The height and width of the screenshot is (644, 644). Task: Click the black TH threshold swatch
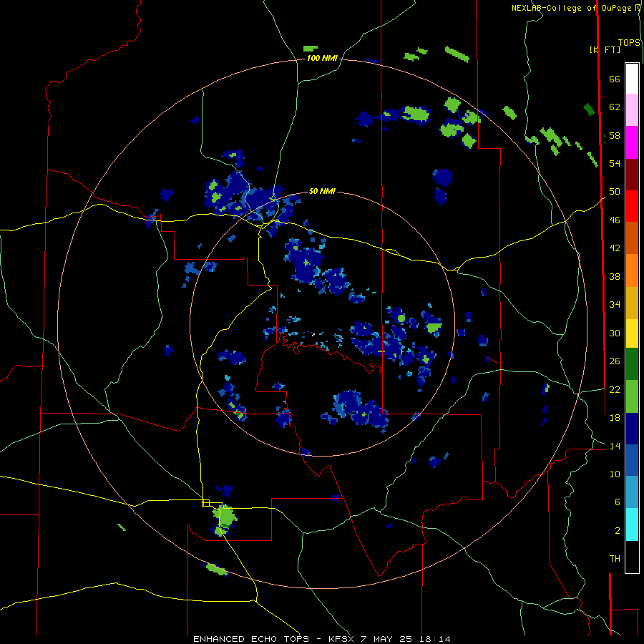click(632, 557)
